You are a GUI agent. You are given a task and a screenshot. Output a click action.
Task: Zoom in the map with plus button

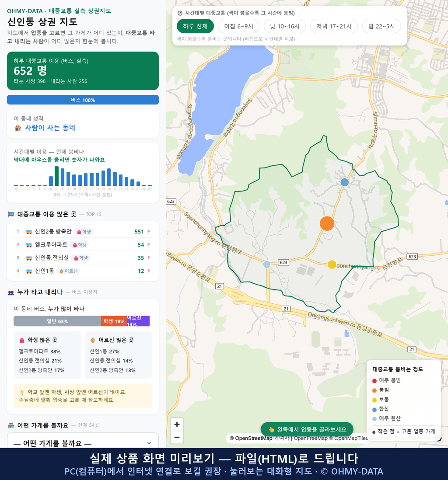177,424
